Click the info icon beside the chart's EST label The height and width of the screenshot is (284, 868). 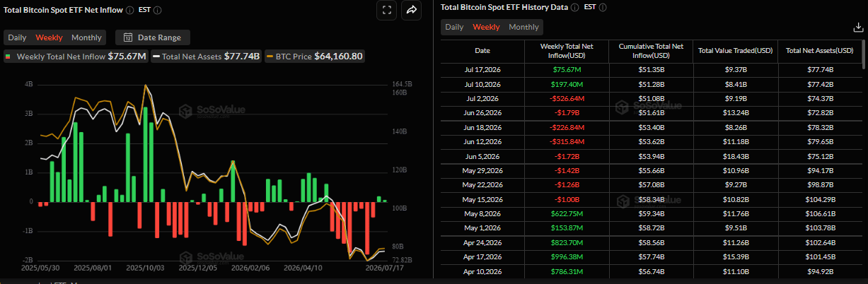click(x=157, y=11)
